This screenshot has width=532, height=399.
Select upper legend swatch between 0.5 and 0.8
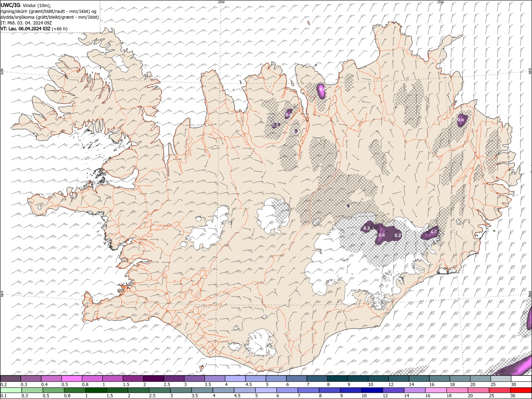(x=72, y=379)
